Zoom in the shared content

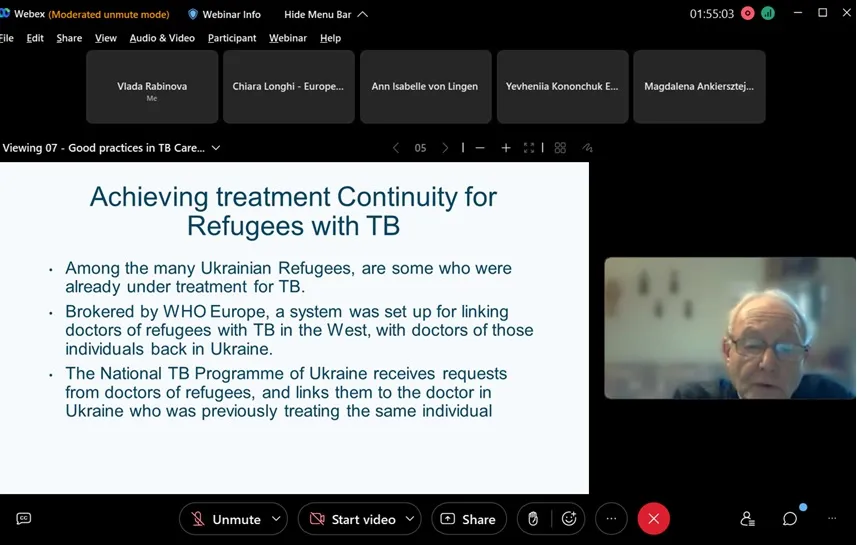point(506,148)
